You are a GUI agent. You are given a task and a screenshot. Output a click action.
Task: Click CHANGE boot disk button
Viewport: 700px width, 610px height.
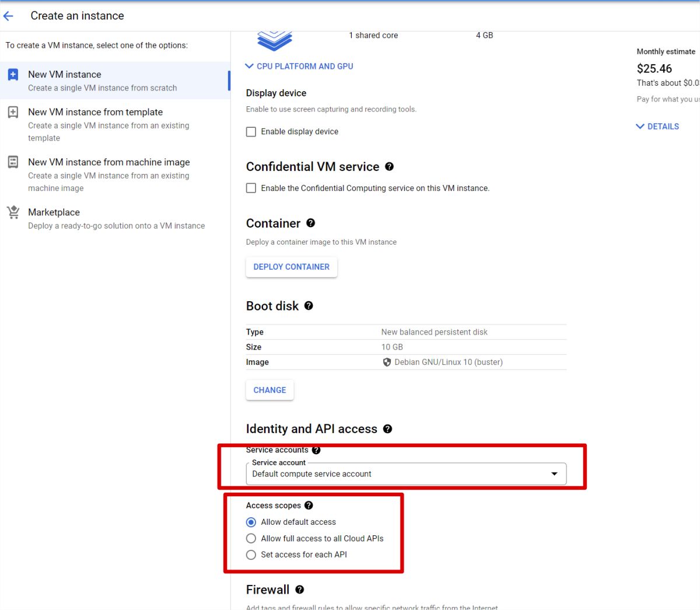[x=269, y=390]
